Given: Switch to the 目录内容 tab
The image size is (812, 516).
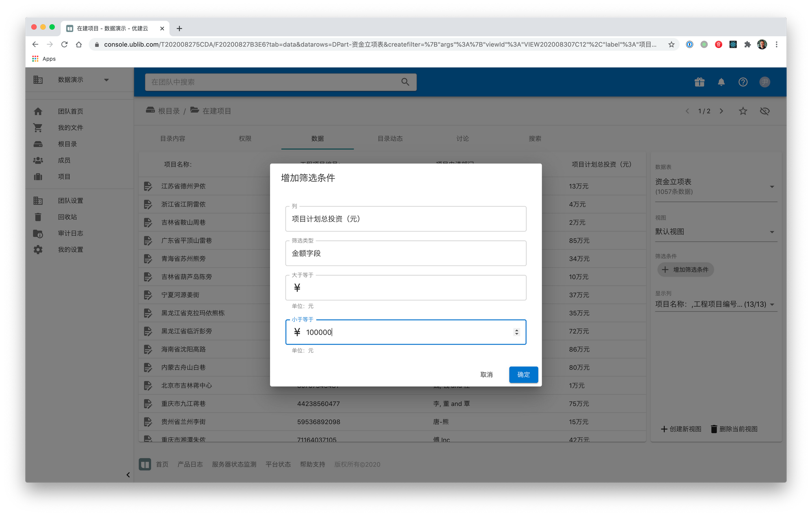Looking at the screenshot, I should click(173, 138).
